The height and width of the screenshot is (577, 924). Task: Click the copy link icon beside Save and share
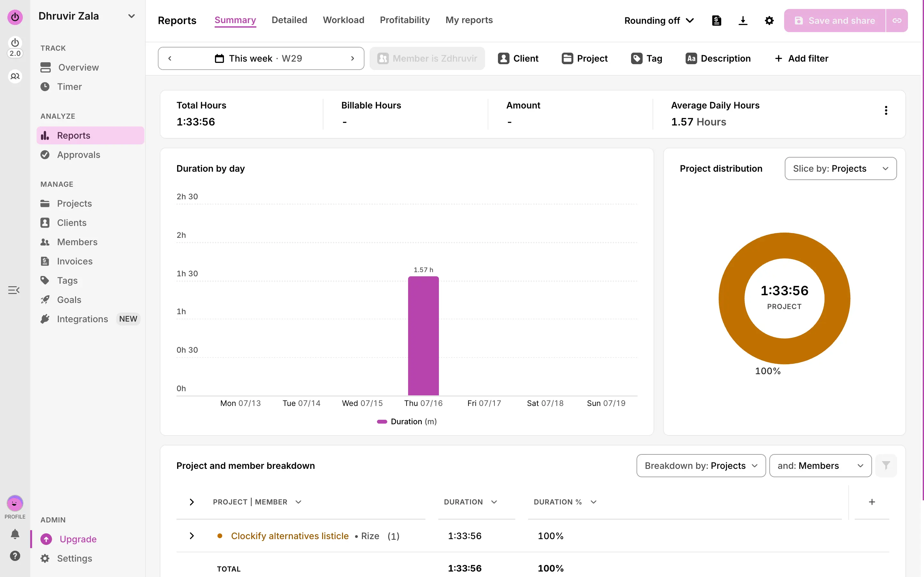pos(897,21)
